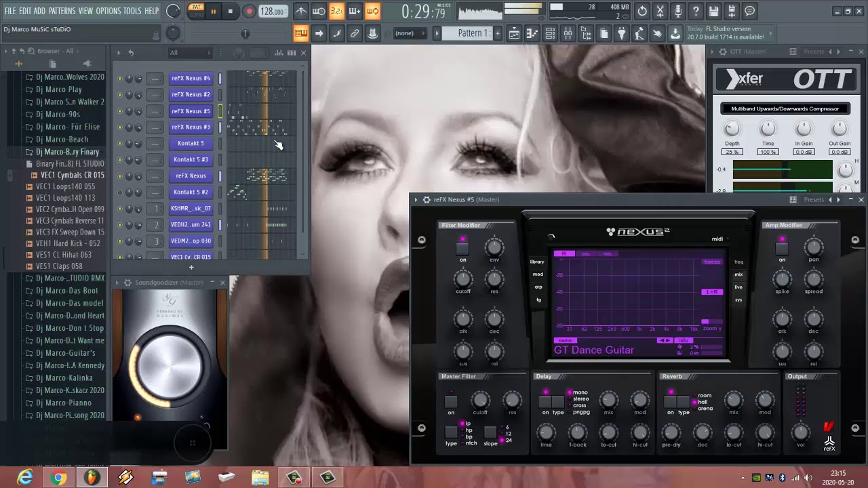
Task: Open the Mixer view icon
Action: (568, 33)
